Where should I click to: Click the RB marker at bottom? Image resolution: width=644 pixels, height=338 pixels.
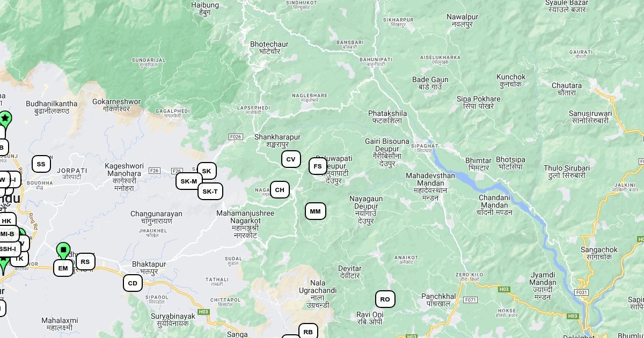click(308, 332)
